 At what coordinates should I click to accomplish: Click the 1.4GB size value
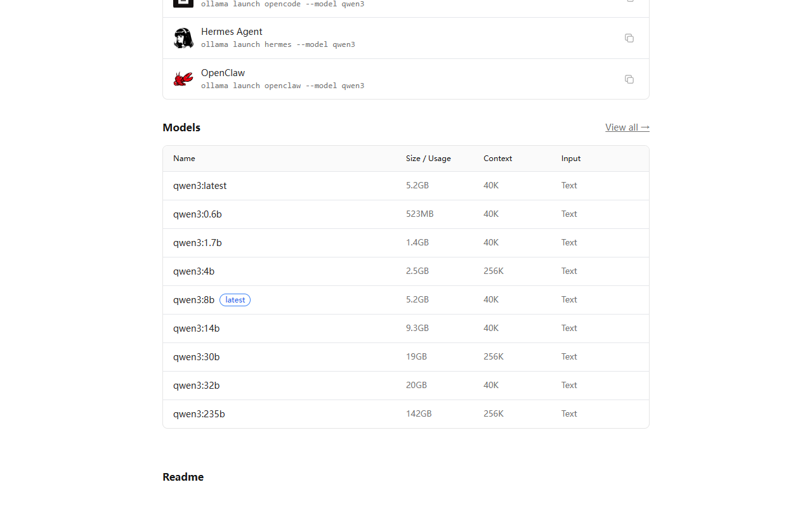point(417,243)
